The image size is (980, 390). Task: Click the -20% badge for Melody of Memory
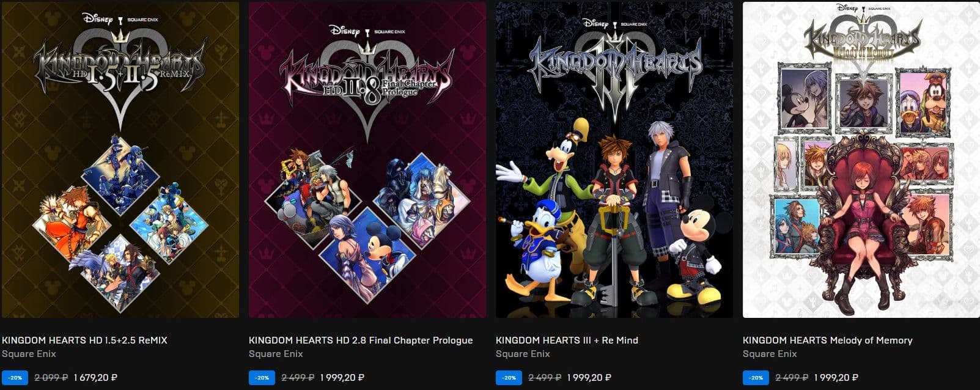pyautogui.click(x=756, y=378)
